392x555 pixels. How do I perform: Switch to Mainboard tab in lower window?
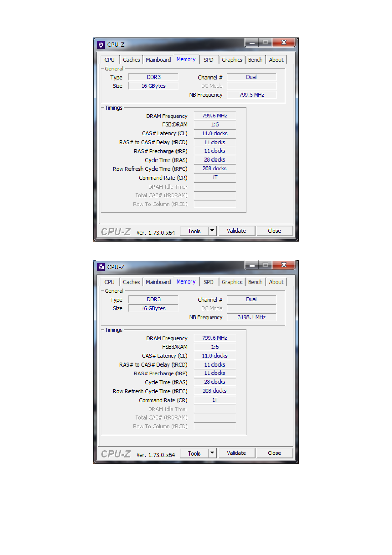158,282
